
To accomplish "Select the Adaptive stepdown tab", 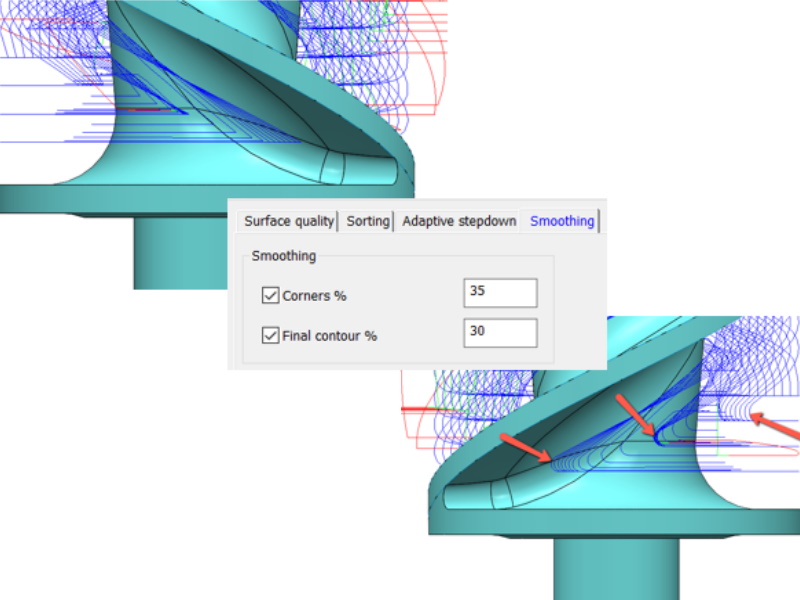I will (458, 221).
